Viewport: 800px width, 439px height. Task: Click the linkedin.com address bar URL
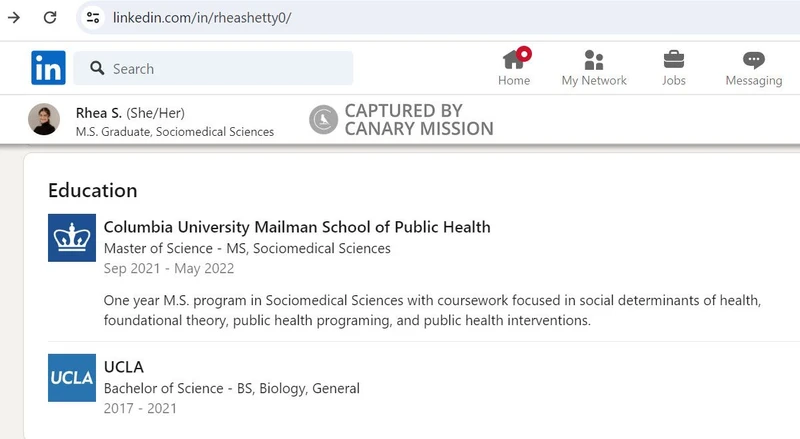(202, 17)
